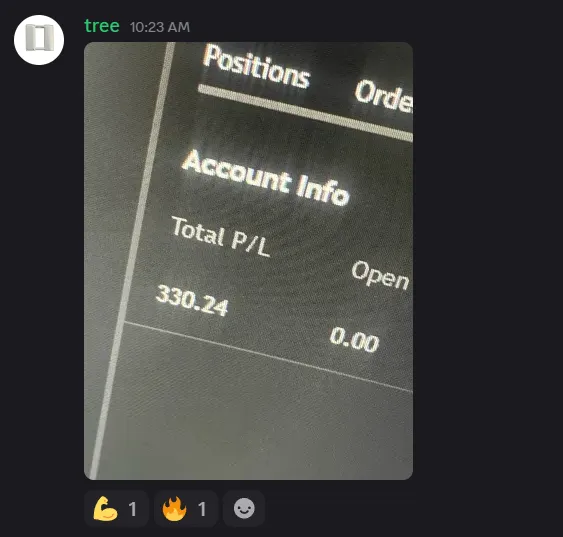Screen dimensions: 563x537
Task: Open the add reaction smiley picker
Action: [x=244, y=509]
